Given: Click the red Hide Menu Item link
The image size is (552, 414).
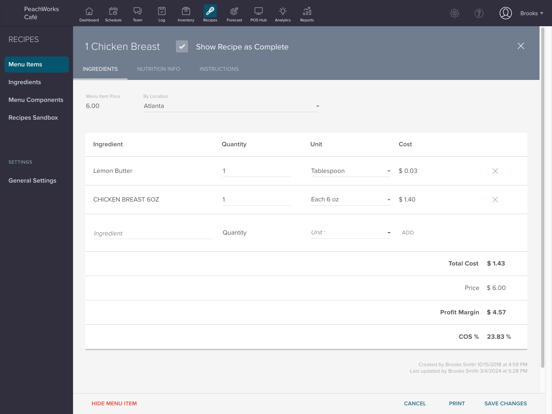Looking at the screenshot, I should [x=114, y=403].
